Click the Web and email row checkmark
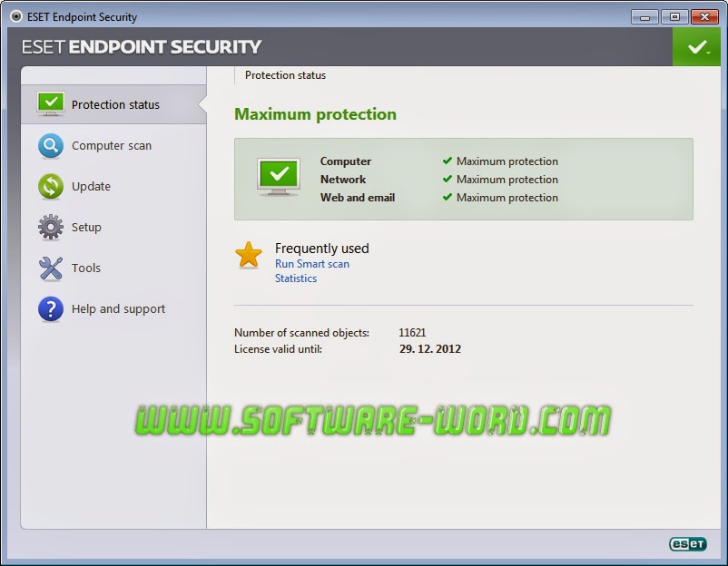Image resolution: width=728 pixels, height=566 pixels. click(448, 197)
